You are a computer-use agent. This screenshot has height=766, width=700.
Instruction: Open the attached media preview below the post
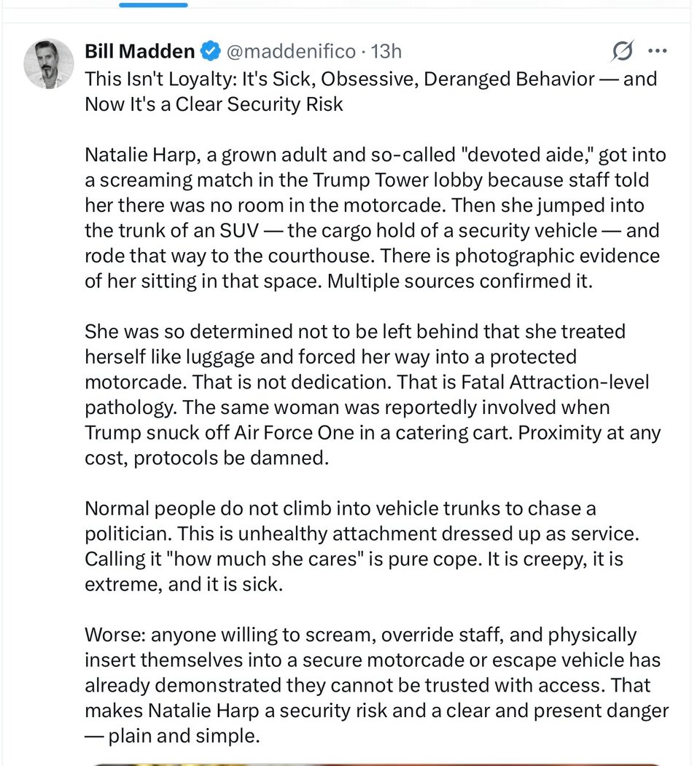coord(376,764)
